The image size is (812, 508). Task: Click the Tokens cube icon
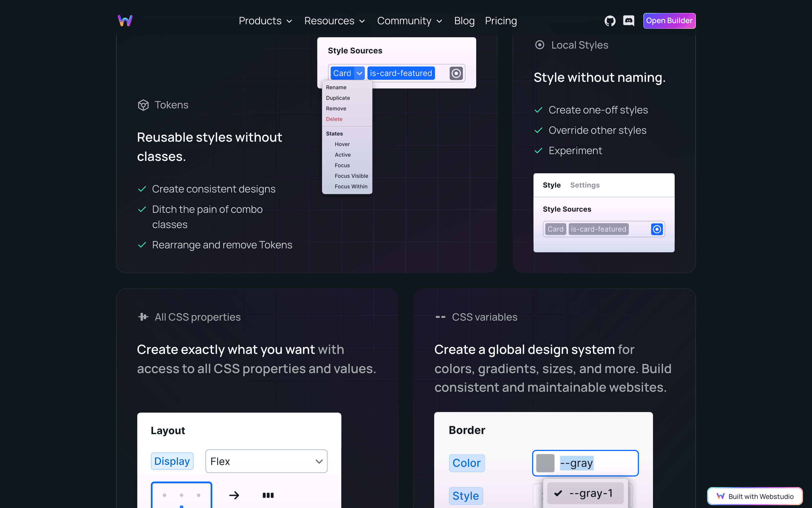143,105
